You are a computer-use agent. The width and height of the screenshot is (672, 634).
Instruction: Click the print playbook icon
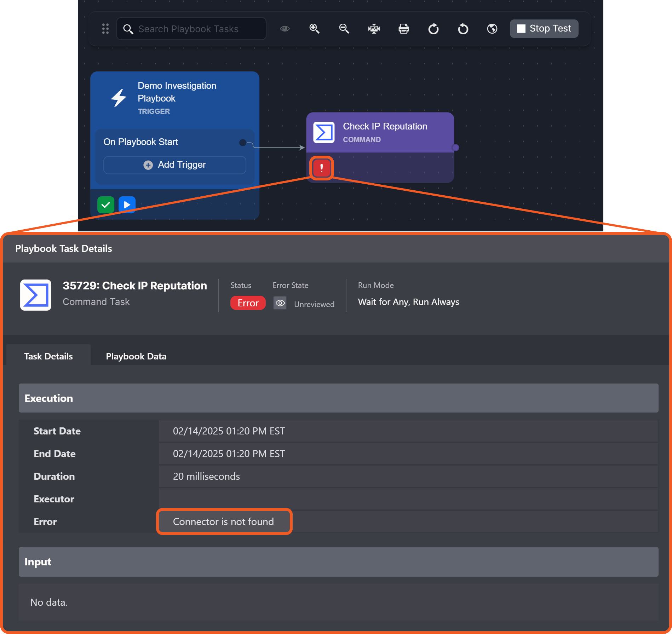coord(403,29)
